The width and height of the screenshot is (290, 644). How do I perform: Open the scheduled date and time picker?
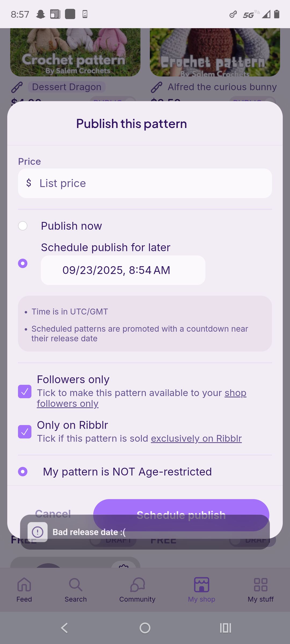pyautogui.click(x=123, y=270)
